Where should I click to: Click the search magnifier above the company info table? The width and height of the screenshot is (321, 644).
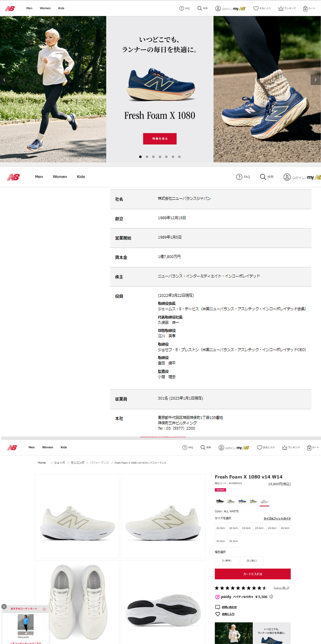click(x=263, y=177)
